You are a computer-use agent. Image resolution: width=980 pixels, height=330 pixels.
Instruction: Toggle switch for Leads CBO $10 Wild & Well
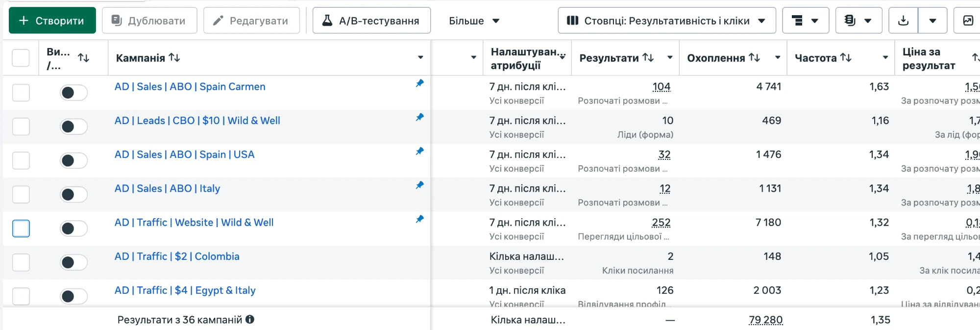pyautogui.click(x=73, y=127)
